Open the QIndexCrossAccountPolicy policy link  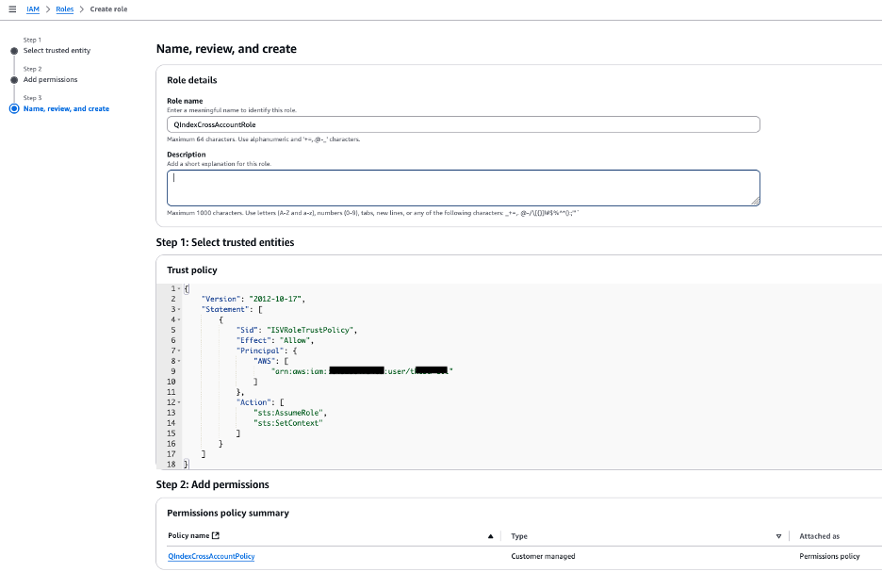[211, 556]
